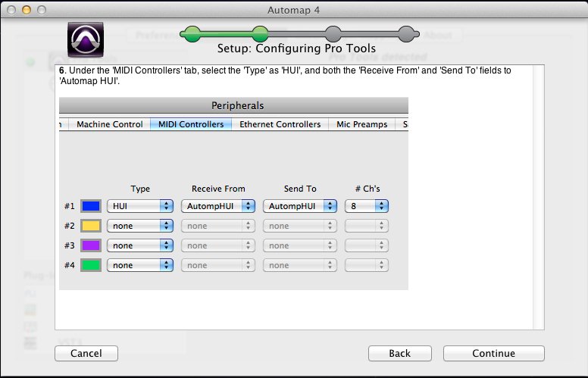Switch to the Ethernet Controllers tab
This screenshot has width=588, height=378.
[x=280, y=124]
